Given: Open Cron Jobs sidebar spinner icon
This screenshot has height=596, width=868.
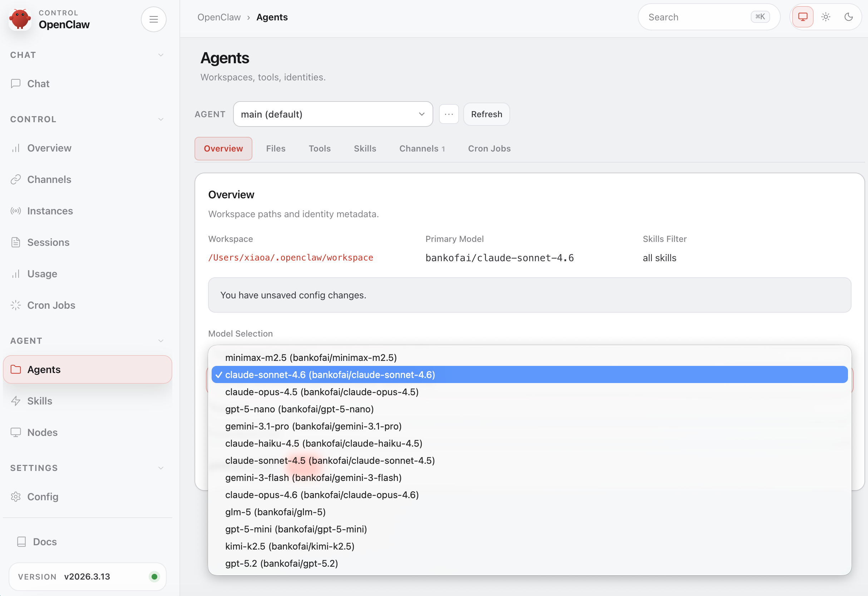Looking at the screenshot, I should 15,305.
